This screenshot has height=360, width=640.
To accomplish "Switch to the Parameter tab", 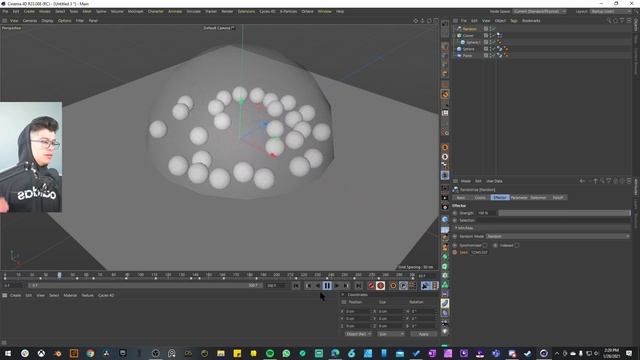I will click(x=519, y=198).
